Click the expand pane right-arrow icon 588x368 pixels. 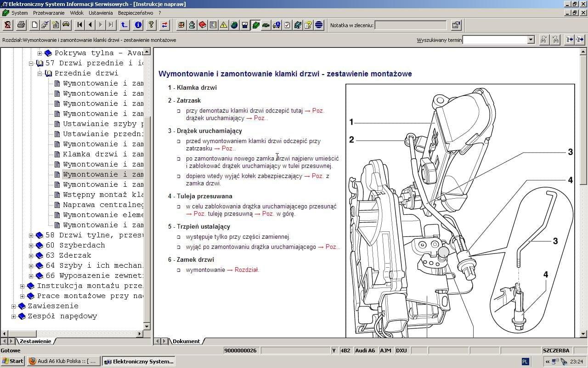point(580,40)
